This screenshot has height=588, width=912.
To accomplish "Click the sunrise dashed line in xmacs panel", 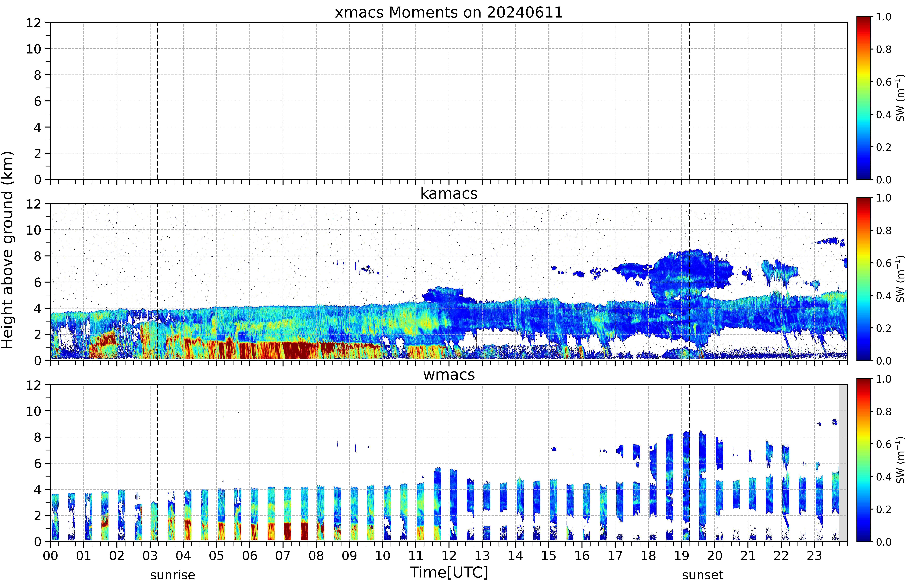I will (157, 101).
